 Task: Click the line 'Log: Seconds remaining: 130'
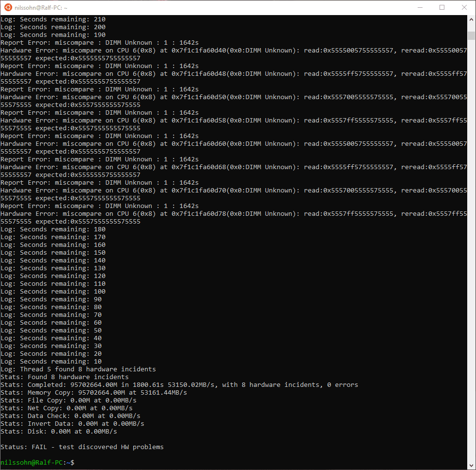click(x=53, y=268)
